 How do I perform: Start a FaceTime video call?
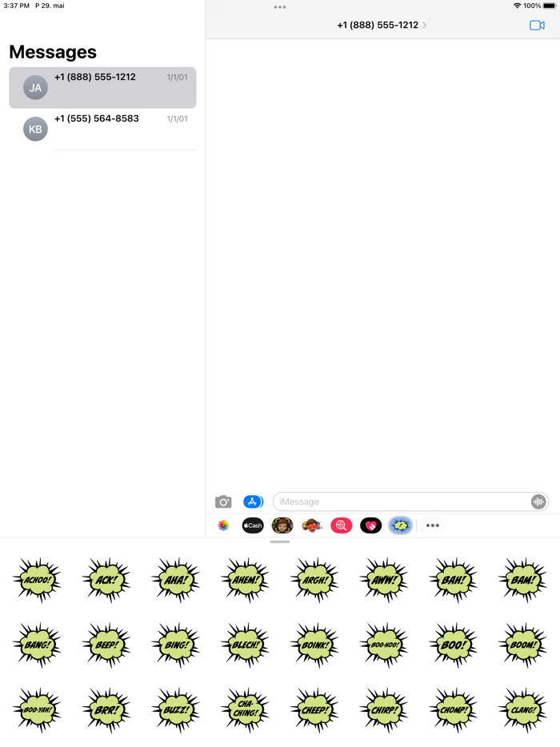(537, 26)
